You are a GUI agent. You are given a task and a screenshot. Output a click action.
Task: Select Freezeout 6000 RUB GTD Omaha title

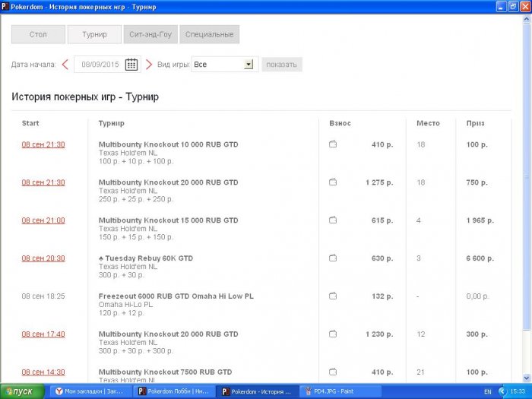(176, 296)
